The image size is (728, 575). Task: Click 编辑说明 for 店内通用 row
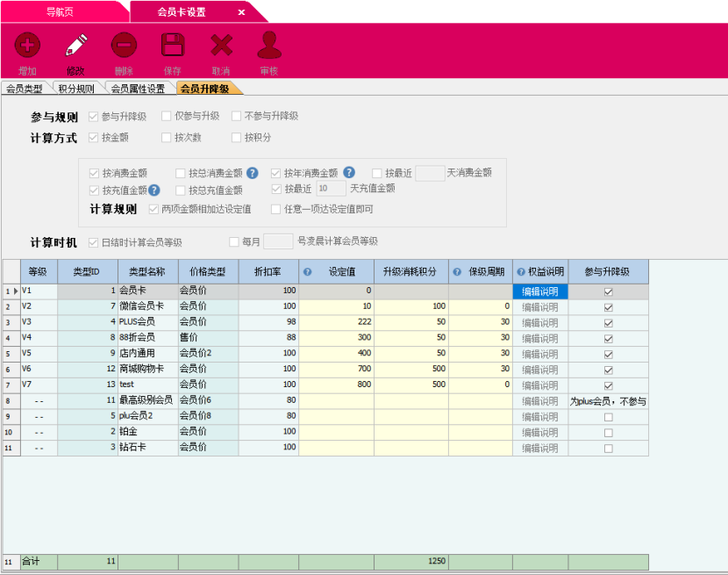click(540, 355)
